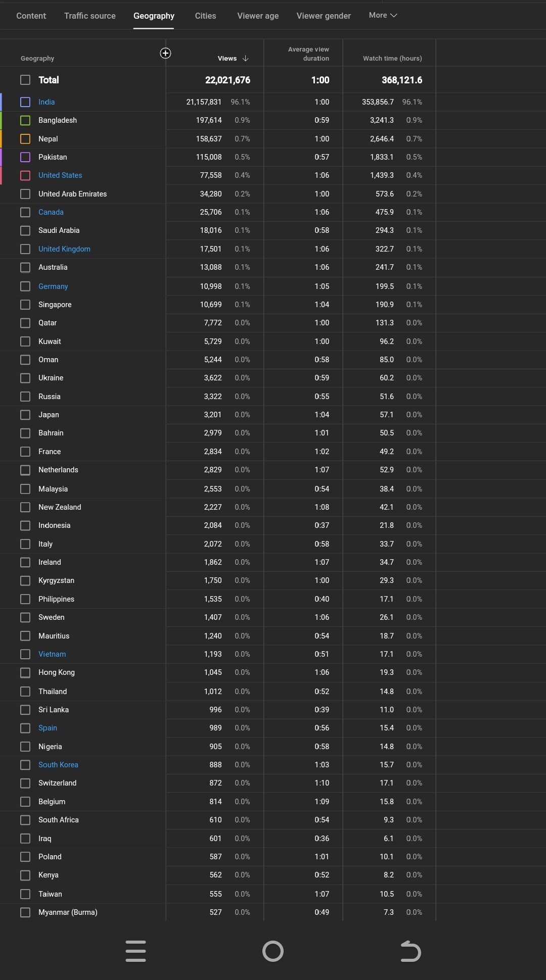Tap the Android back arrow icon
The width and height of the screenshot is (546, 980).
pyautogui.click(x=411, y=951)
